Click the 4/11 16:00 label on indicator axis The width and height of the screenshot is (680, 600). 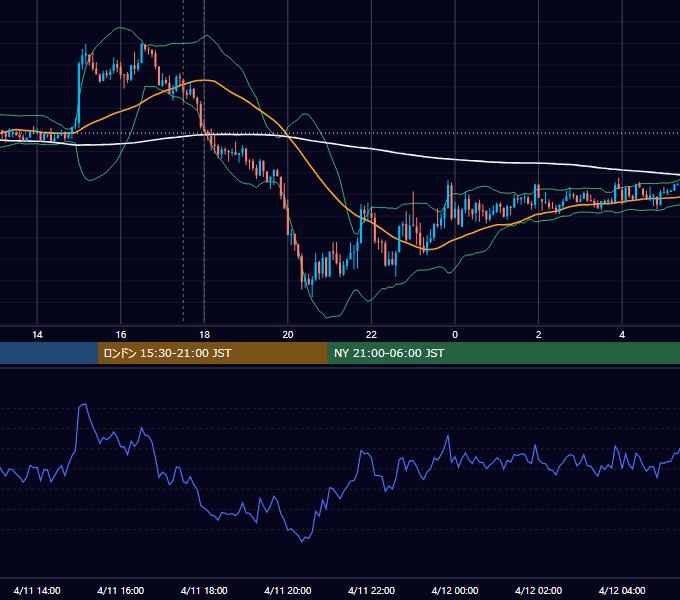click(x=121, y=590)
